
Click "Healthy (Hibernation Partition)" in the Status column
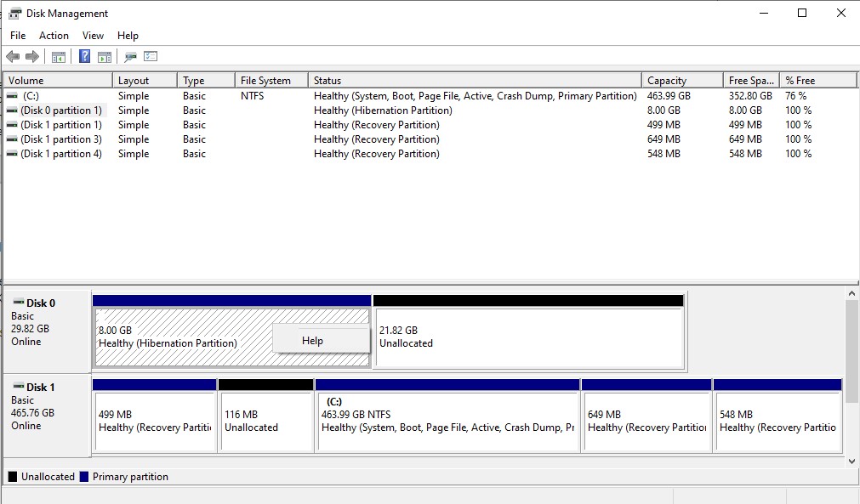383,110
